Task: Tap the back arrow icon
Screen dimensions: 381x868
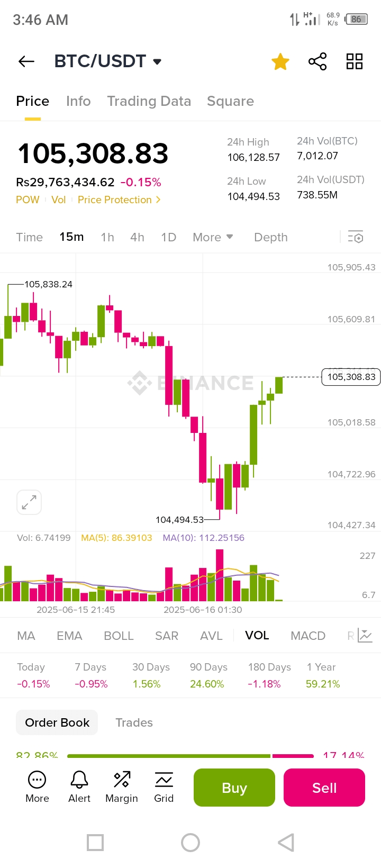Action: (26, 61)
